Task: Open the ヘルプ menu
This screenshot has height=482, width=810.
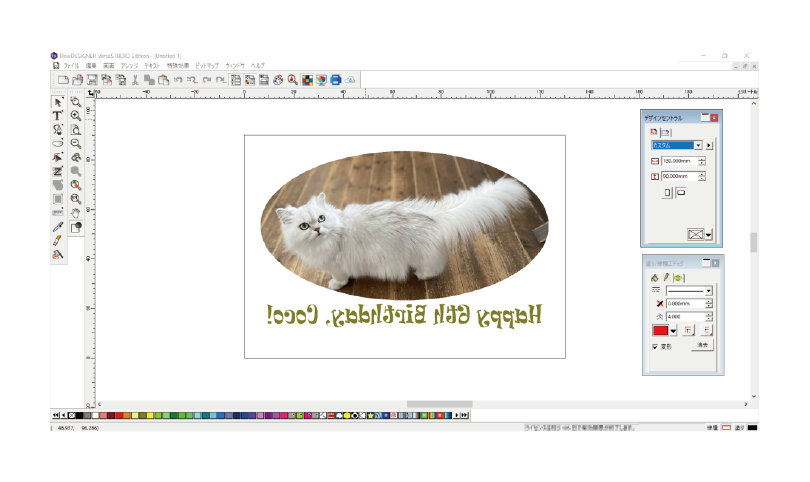Action: coord(258,65)
